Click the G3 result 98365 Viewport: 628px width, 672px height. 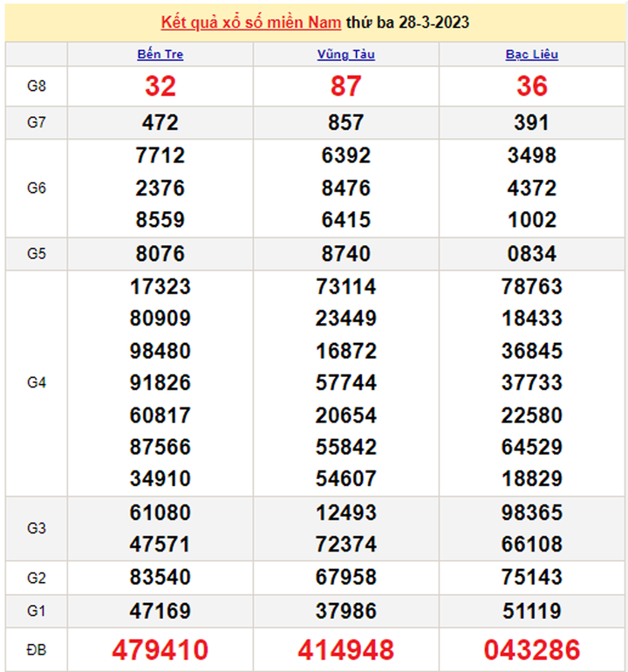pyautogui.click(x=532, y=512)
